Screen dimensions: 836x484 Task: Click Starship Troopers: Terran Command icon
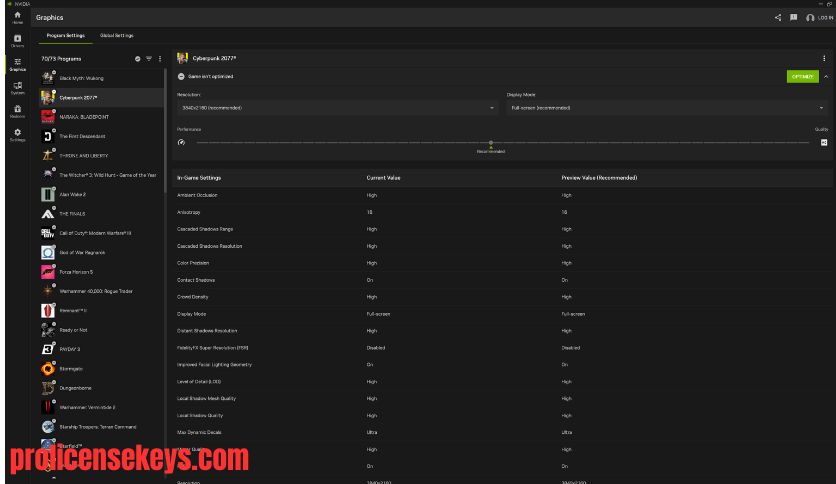pos(48,427)
